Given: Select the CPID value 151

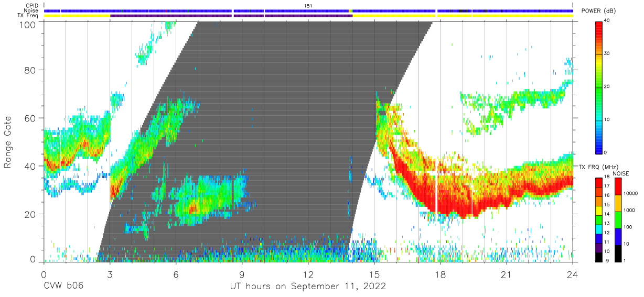Looking at the screenshot, I should 308,6.
